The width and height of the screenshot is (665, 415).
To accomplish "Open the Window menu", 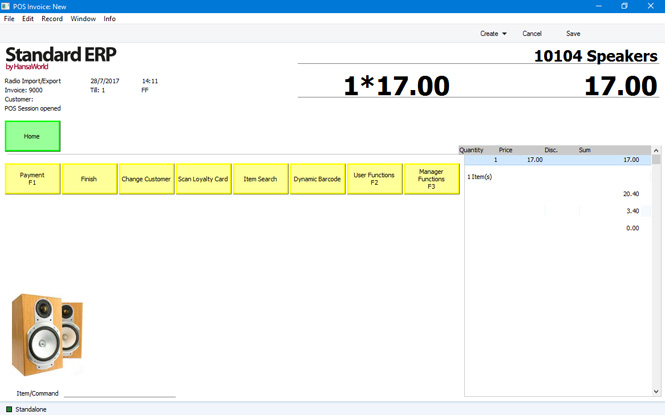I will 83,19.
